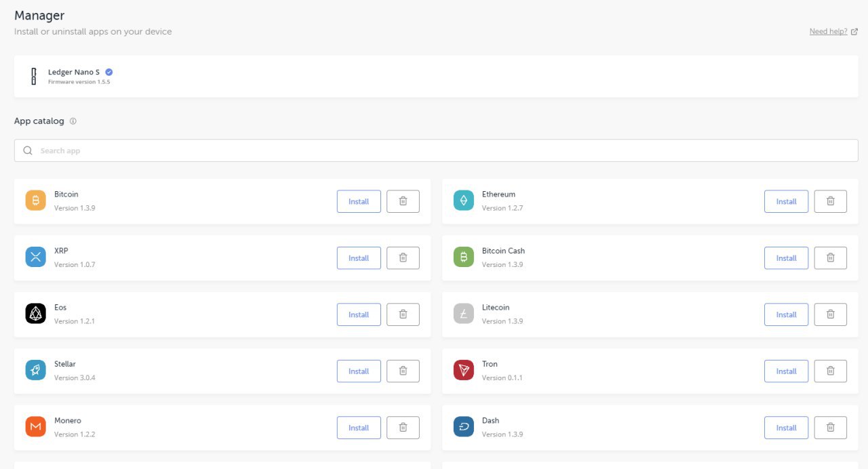Image resolution: width=868 pixels, height=469 pixels.
Task: Install the Bitcoin app
Action: (359, 201)
